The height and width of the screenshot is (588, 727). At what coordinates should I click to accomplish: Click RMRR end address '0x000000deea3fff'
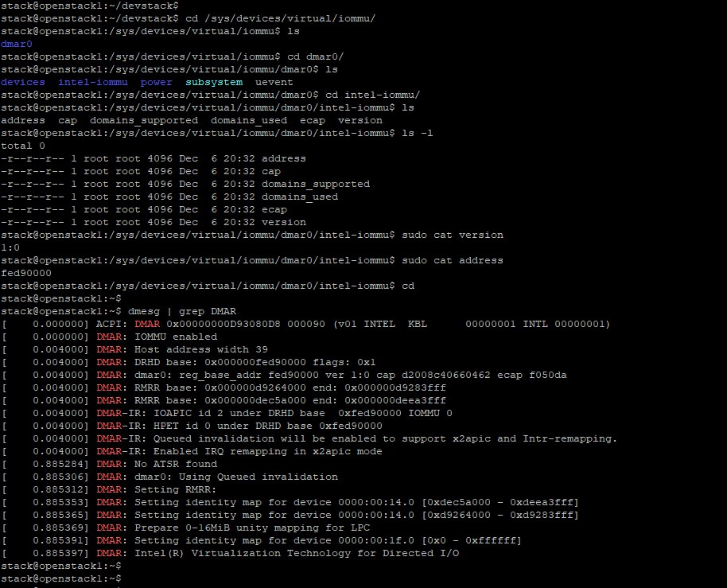point(395,401)
